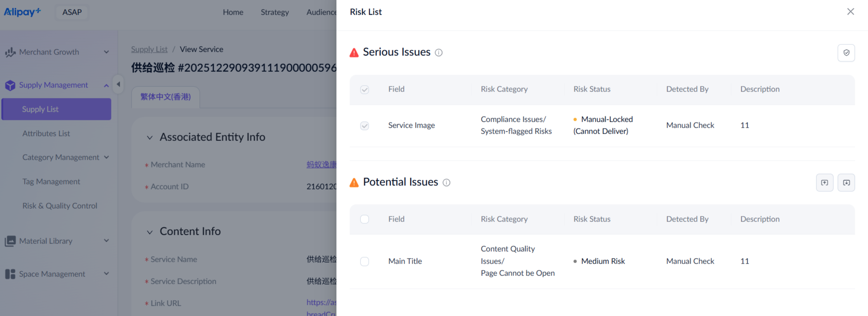Viewport: 868px width, 316px height.
Task: Check the Main Title row checkbox
Action: [364, 261]
